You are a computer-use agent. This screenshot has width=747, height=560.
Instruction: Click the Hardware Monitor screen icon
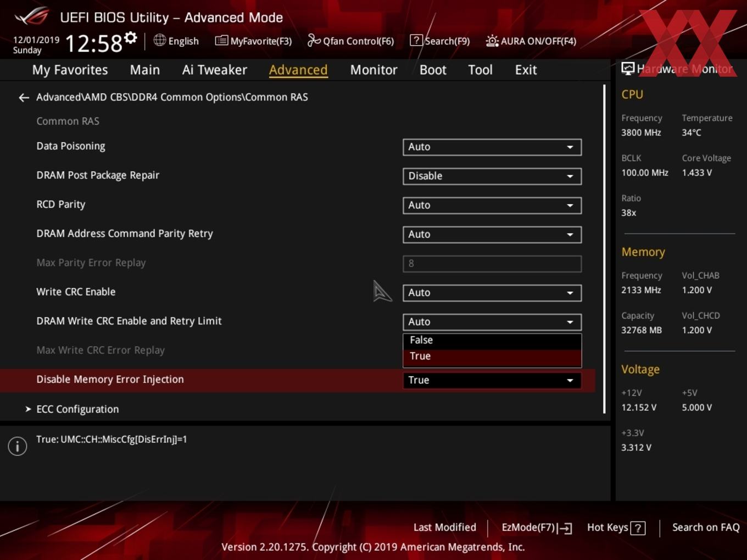[x=628, y=68]
